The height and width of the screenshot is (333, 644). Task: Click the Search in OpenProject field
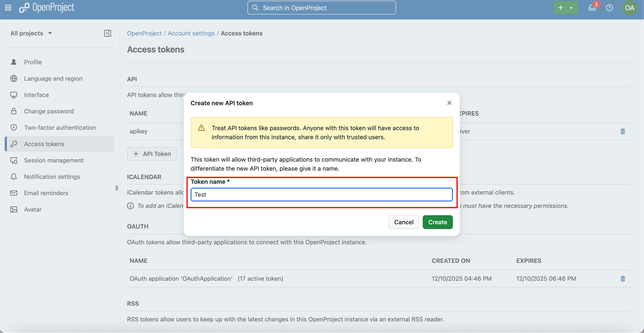click(x=322, y=8)
